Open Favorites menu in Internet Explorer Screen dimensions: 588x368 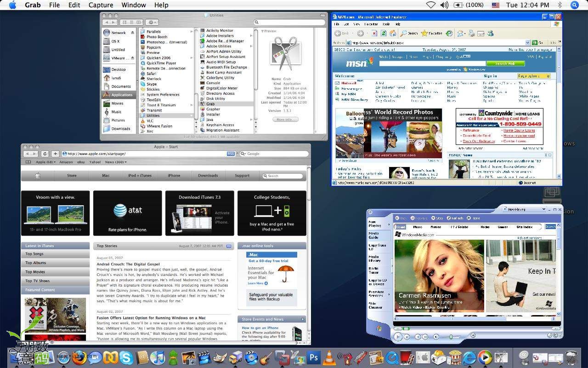tap(371, 24)
